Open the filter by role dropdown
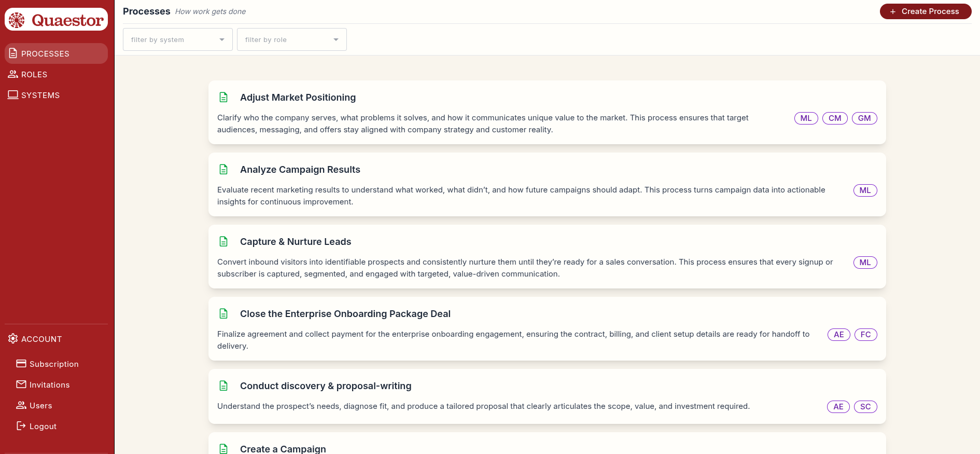The height and width of the screenshot is (454, 980). 291,39
